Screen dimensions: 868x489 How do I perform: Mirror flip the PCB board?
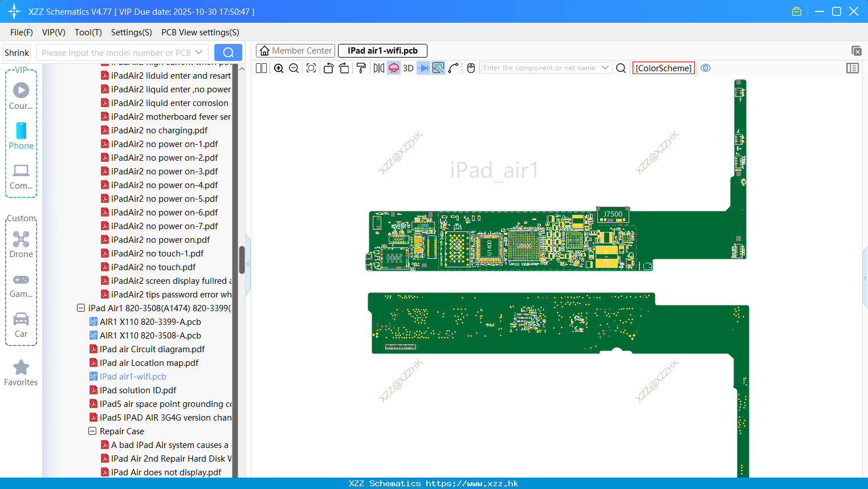click(378, 68)
